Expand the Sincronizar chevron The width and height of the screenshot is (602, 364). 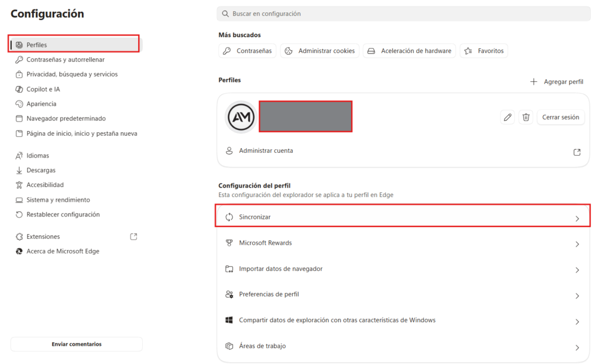click(x=577, y=219)
